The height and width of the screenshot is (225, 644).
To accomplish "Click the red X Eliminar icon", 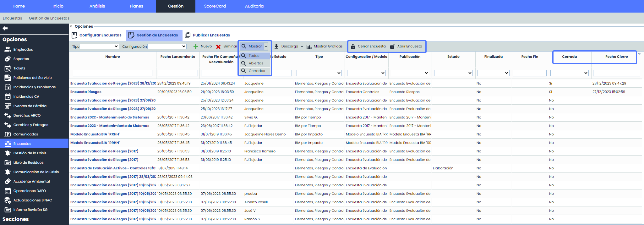I will coord(218,47).
